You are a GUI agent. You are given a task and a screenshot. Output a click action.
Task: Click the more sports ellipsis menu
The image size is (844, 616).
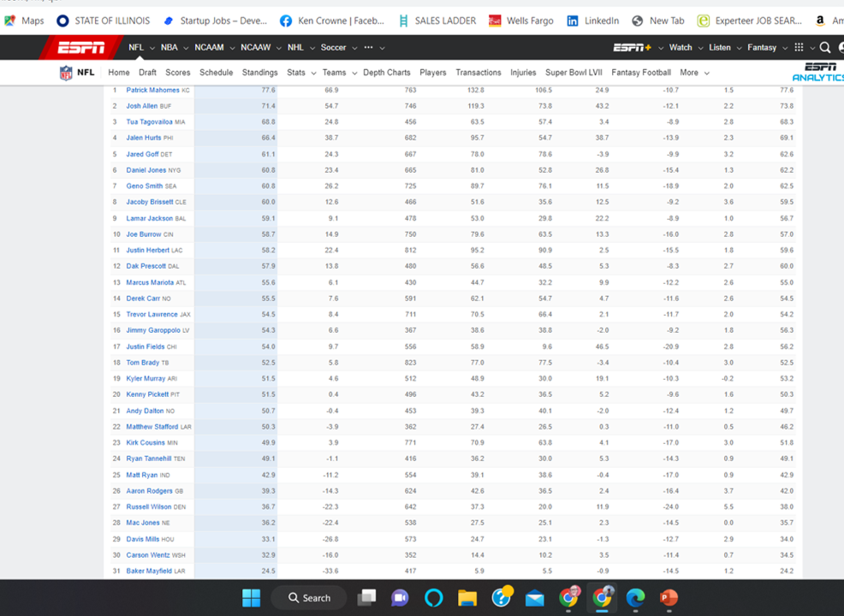pyautogui.click(x=368, y=47)
